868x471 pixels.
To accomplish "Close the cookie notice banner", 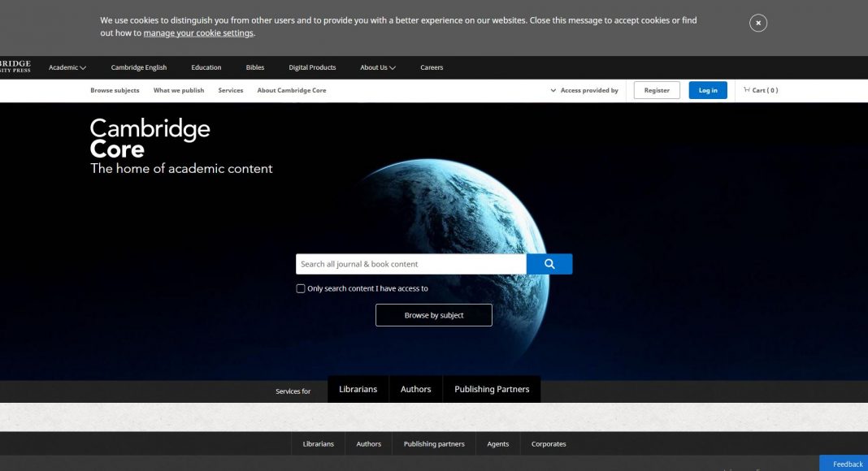I will coord(757,23).
